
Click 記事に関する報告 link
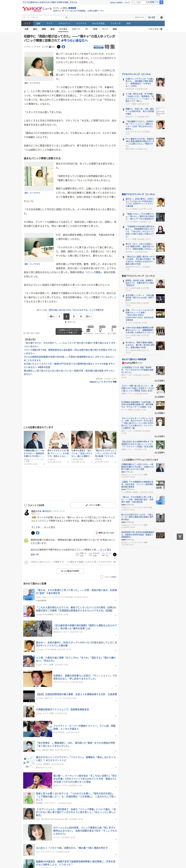click(x=32, y=333)
